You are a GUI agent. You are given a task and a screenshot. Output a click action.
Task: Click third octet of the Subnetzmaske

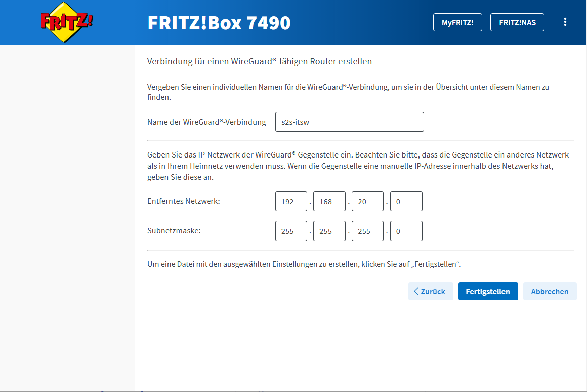pos(367,231)
